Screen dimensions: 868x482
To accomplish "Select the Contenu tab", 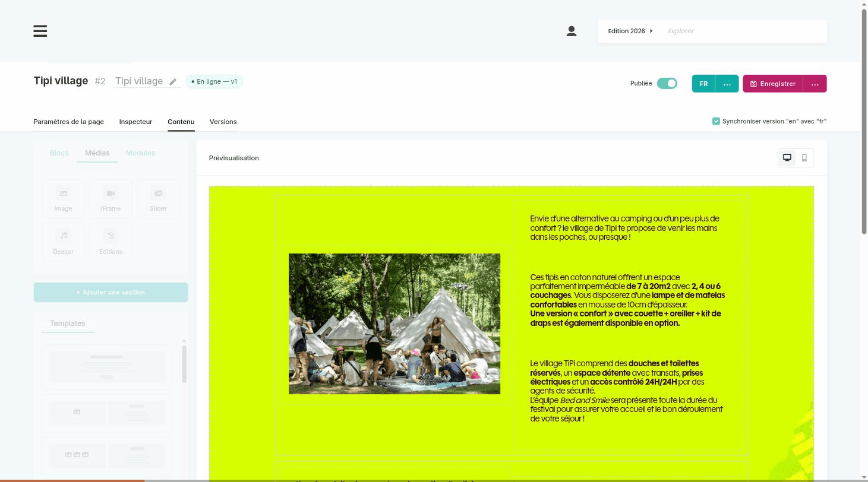I will pyautogui.click(x=181, y=122).
